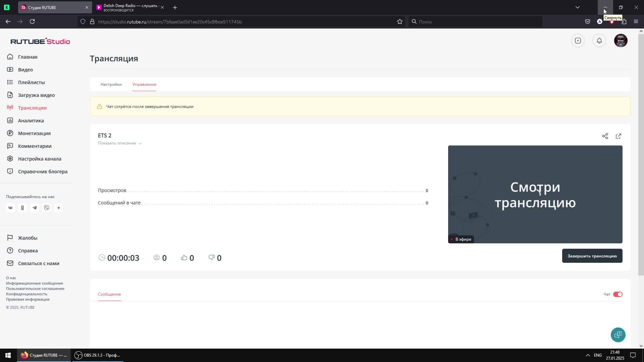Open browser extensions icon
The image size is (644, 362).
(x=624, y=21)
